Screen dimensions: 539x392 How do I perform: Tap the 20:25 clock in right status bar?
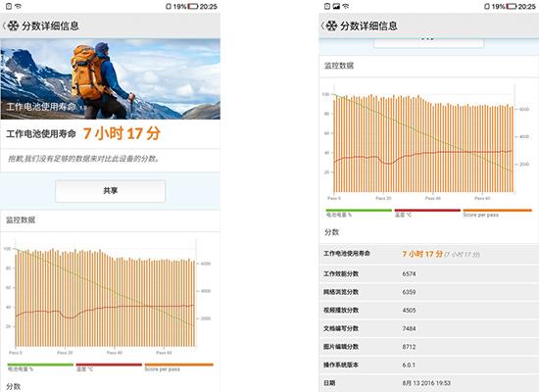[x=527, y=6]
